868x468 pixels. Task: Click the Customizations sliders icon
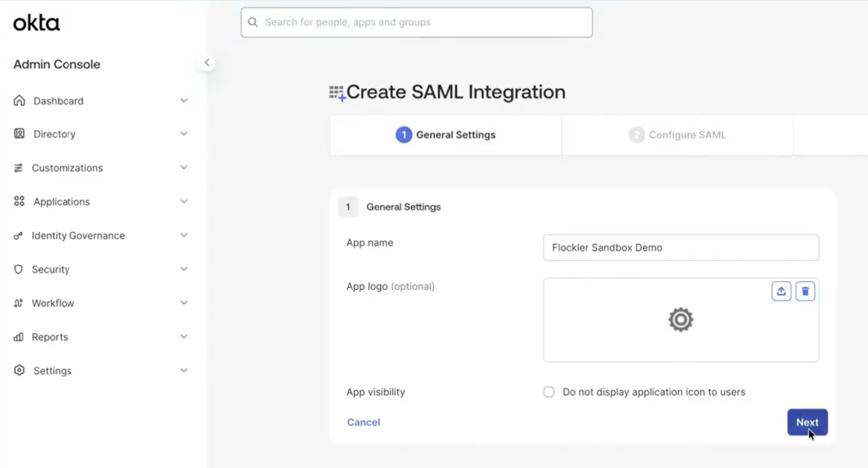click(x=18, y=168)
